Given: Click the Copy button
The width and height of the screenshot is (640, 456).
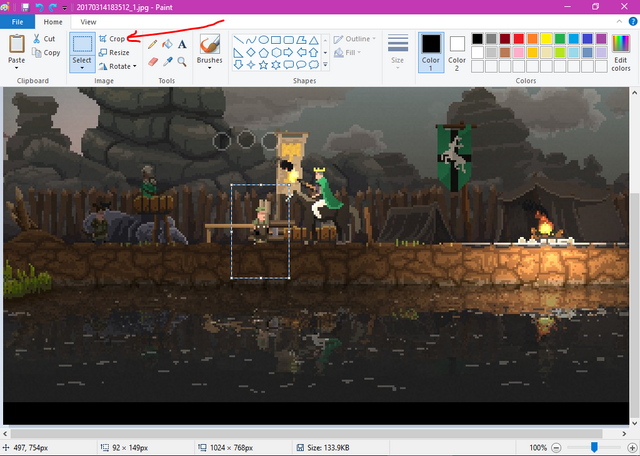Looking at the screenshot, I should (46, 53).
